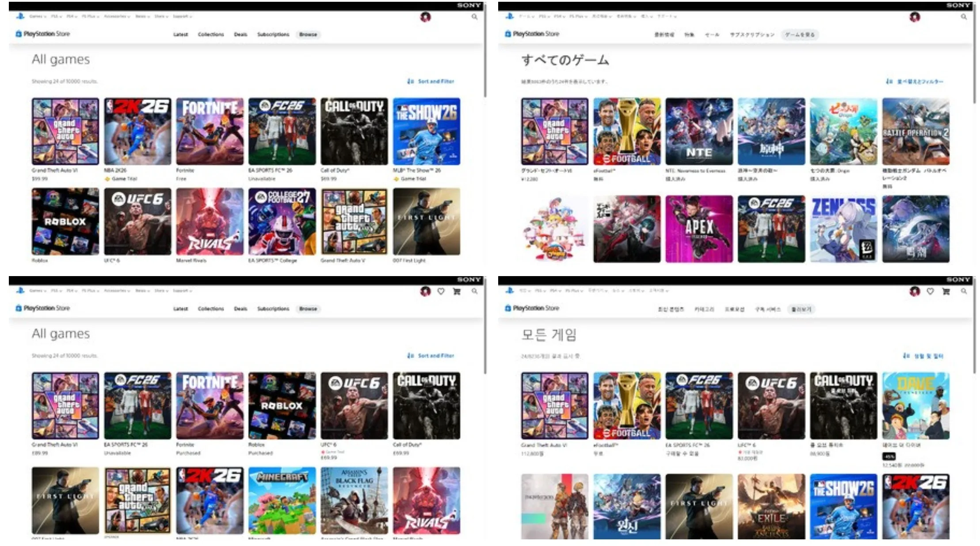The image size is (980, 546).
Task: Click the shopping bag PlayStation Store logo, US dollar store
Action: (19, 34)
